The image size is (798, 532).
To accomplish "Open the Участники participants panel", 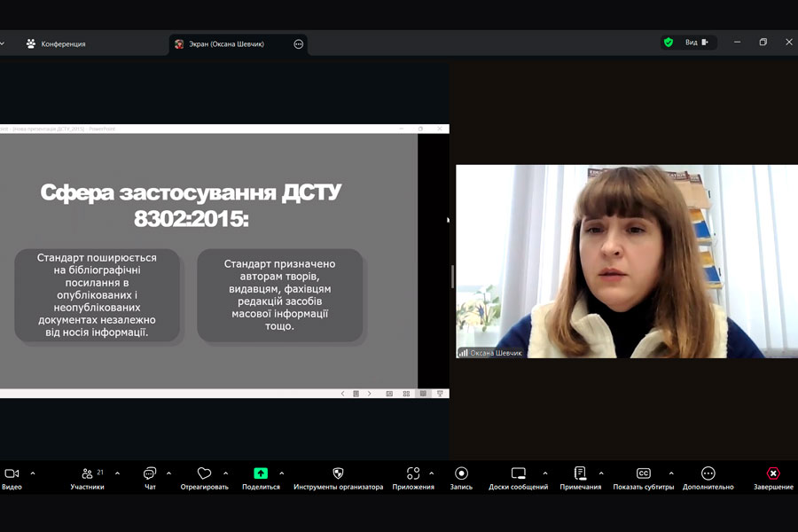I will (x=87, y=479).
